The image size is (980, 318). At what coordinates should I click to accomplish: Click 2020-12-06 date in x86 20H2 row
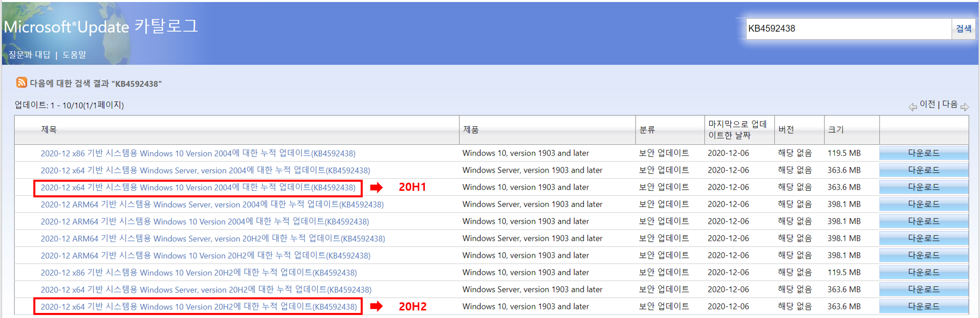(x=728, y=273)
